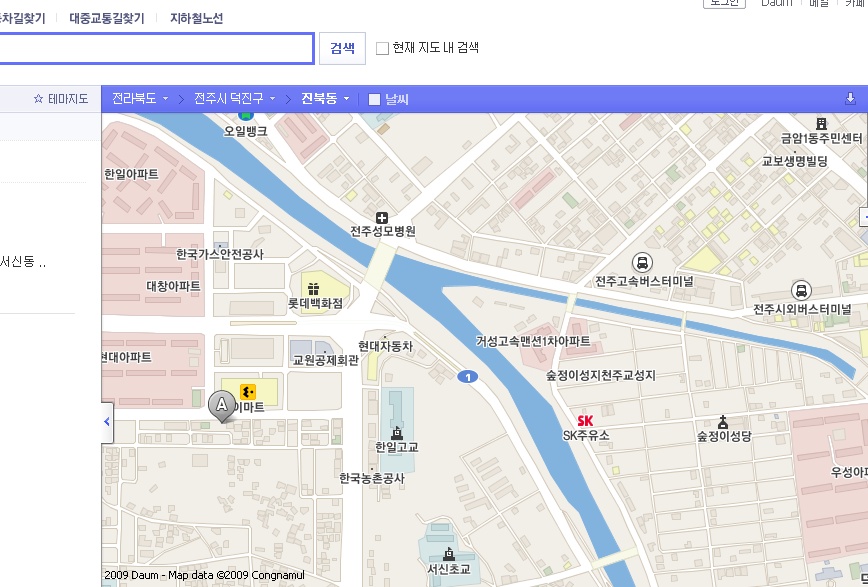Click the E-mart store icon on map

248,391
